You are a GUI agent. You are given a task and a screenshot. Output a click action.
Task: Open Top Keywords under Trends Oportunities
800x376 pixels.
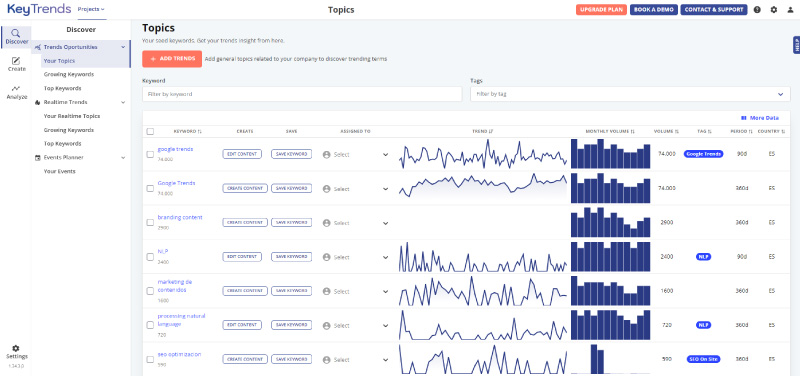coord(62,88)
